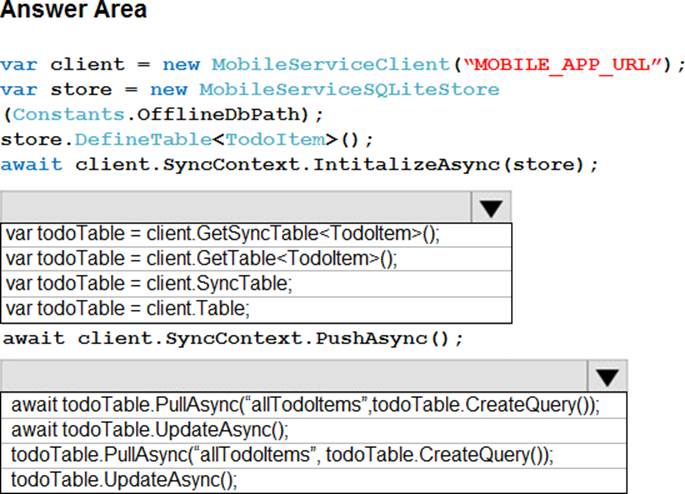685x494 pixels.
Task: Select the 'var todoTable = client.Table;' option
Action: click(x=128, y=309)
